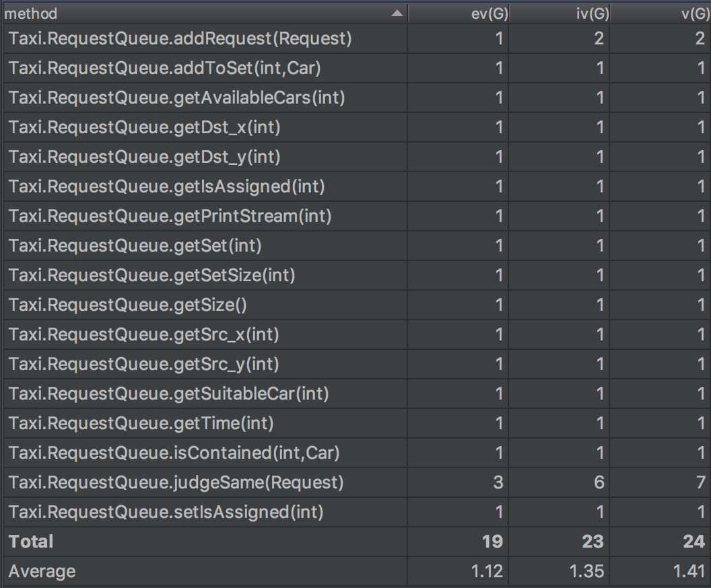Select row Taxi.RequestQueue.setIsAssigned(int)
The width and height of the screenshot is (711, 588).
point(355,512)
